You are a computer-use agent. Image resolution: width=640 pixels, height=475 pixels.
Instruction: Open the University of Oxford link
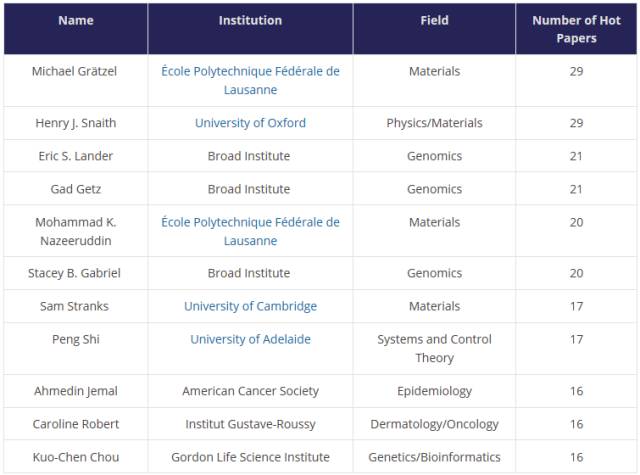point(250,123)
